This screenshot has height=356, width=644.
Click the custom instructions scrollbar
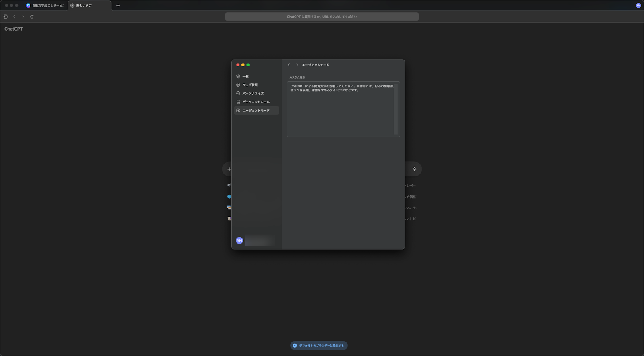395,109
